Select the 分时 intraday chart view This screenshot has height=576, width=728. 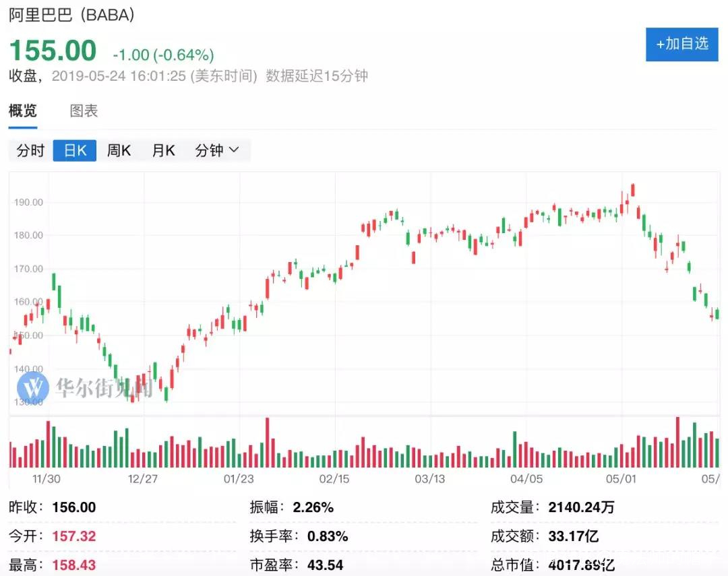pos(30,150)
